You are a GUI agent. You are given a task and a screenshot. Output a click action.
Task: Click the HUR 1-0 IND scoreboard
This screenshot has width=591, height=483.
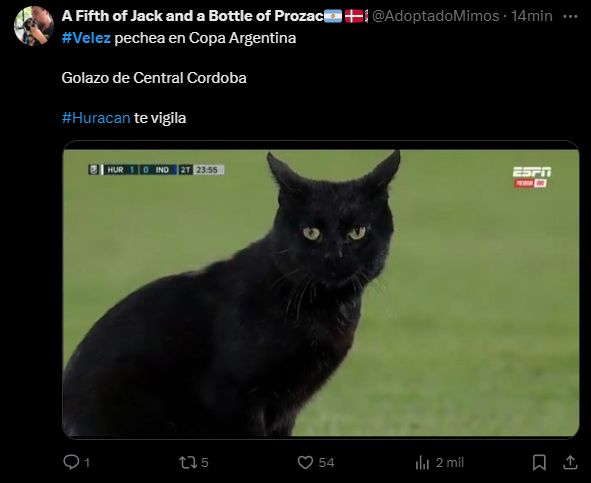pyautogui.click(x=156, y=170)
